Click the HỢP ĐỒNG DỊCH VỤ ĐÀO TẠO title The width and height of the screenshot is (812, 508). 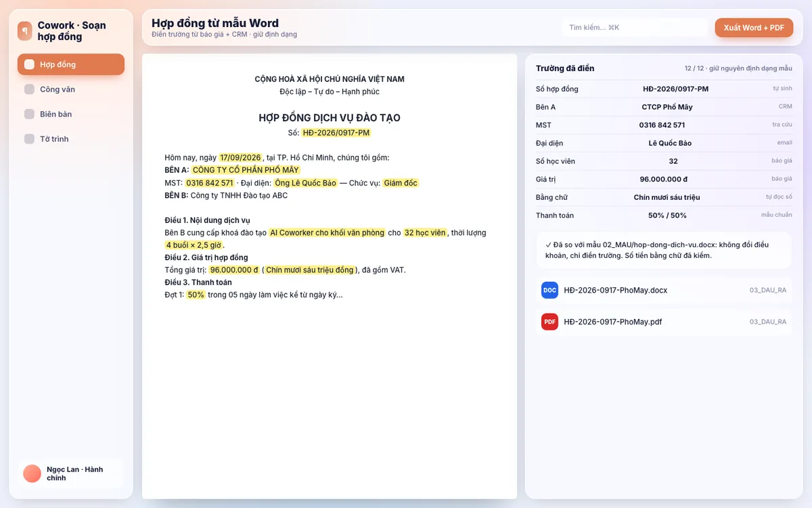point(330,118)
